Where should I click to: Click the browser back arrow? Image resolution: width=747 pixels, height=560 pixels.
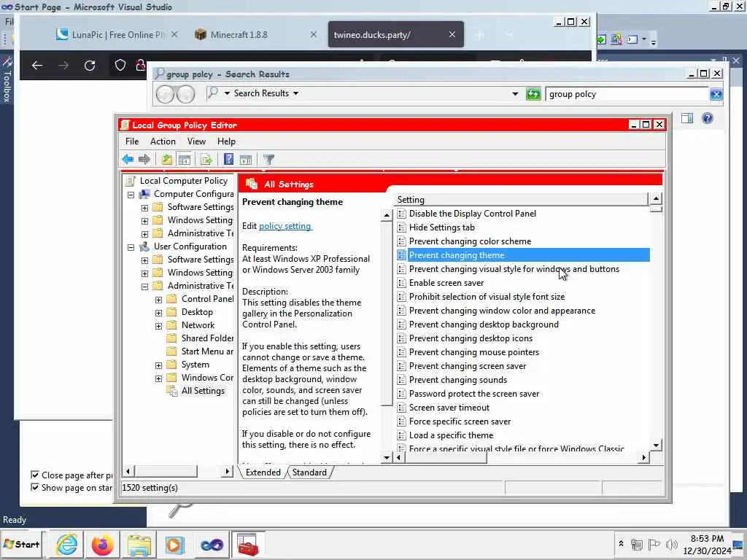coord(37,65)
